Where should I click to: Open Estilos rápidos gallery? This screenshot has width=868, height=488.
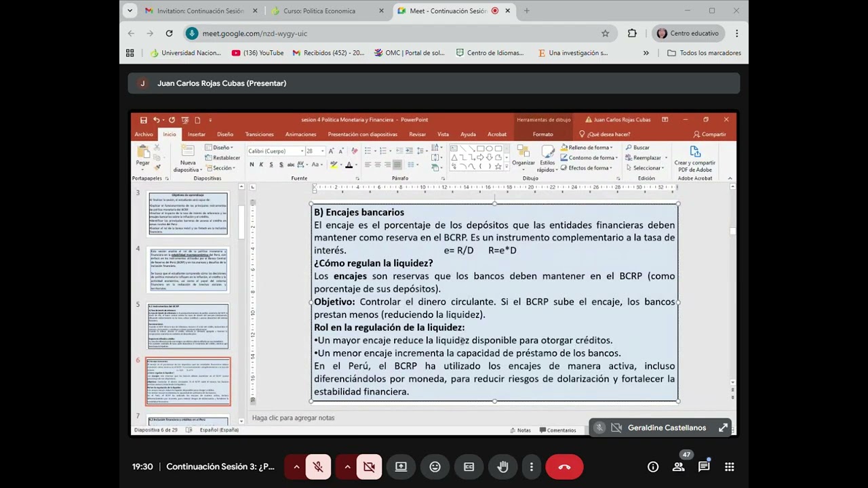pos(547,158)
